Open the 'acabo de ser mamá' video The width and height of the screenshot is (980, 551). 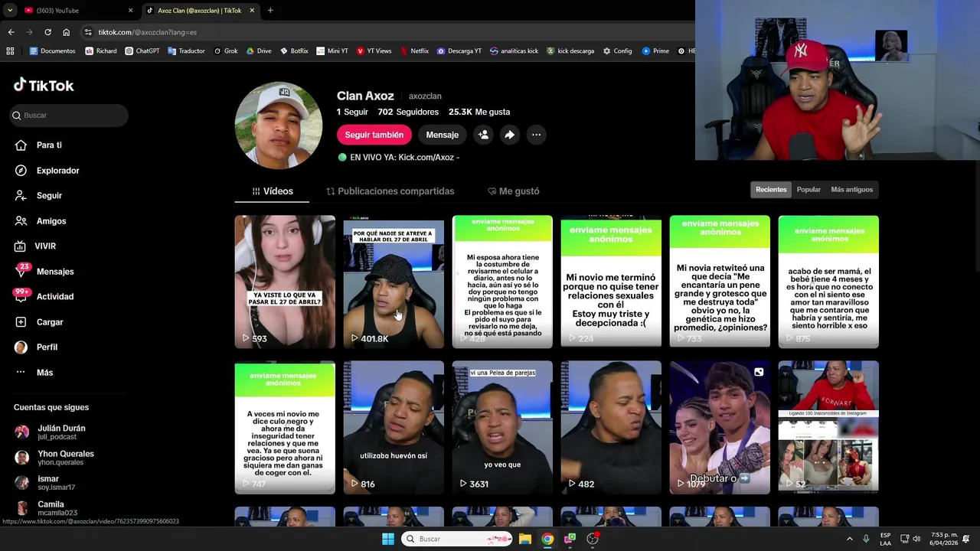tap(828, 282)
